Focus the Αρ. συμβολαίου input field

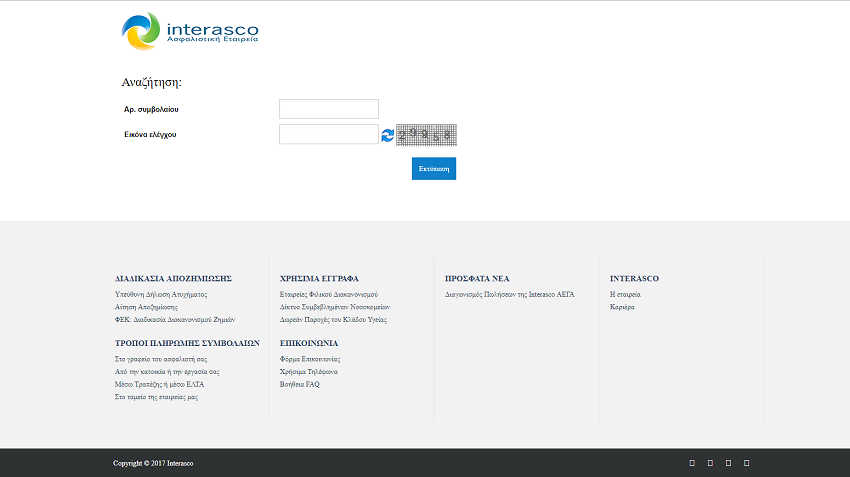(328, 109)
